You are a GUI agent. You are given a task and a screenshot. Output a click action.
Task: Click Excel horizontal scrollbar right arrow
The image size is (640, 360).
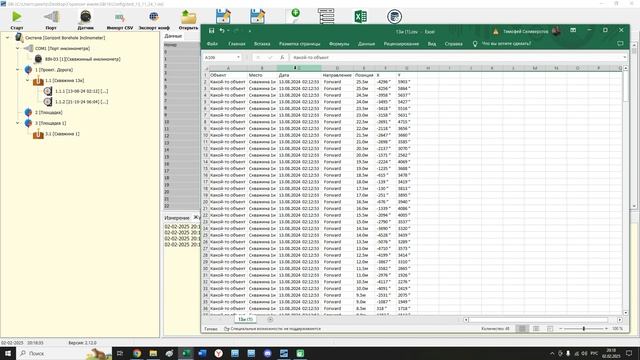pos(620,320)
